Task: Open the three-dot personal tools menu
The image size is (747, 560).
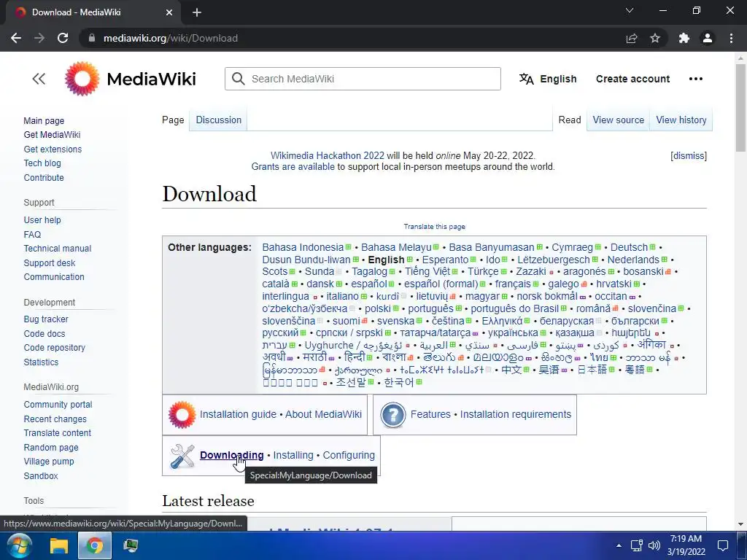Action: click(x=695, y=79)
